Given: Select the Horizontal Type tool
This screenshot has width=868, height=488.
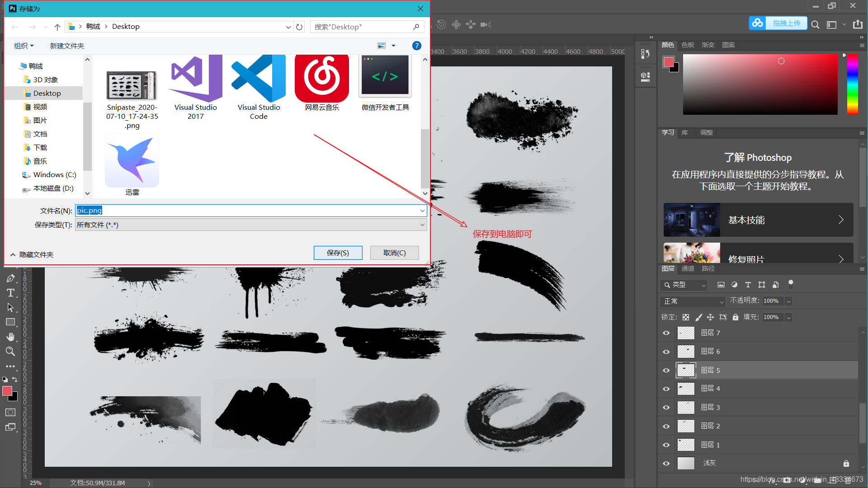Looking at the screenshot, I should pos(10,293).
